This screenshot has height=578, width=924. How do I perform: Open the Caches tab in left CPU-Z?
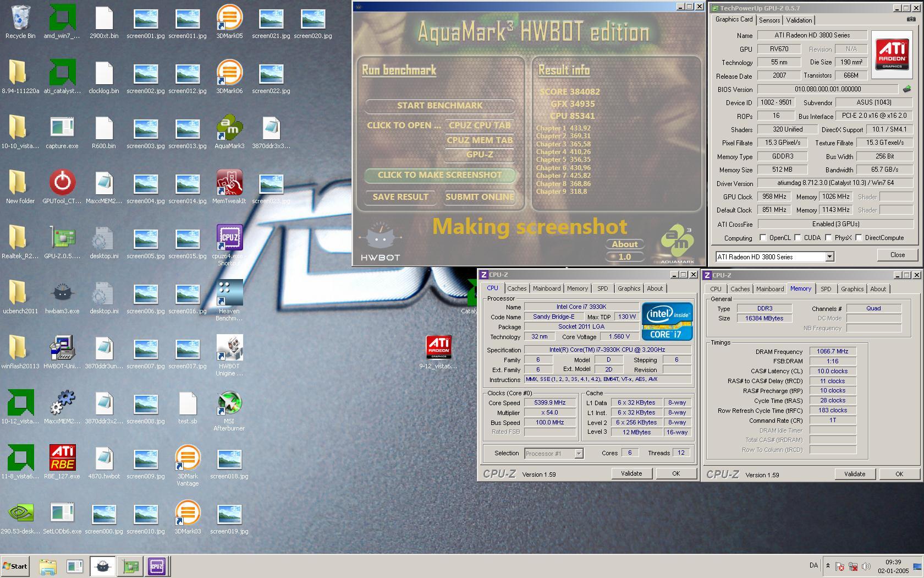[x=516, y=288]
